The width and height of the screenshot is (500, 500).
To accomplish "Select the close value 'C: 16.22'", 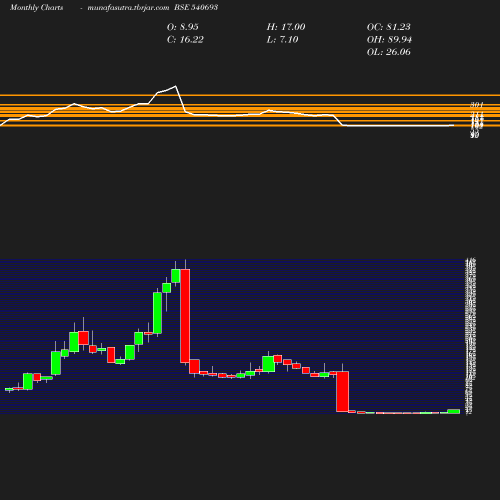I will tap(185, 40).
